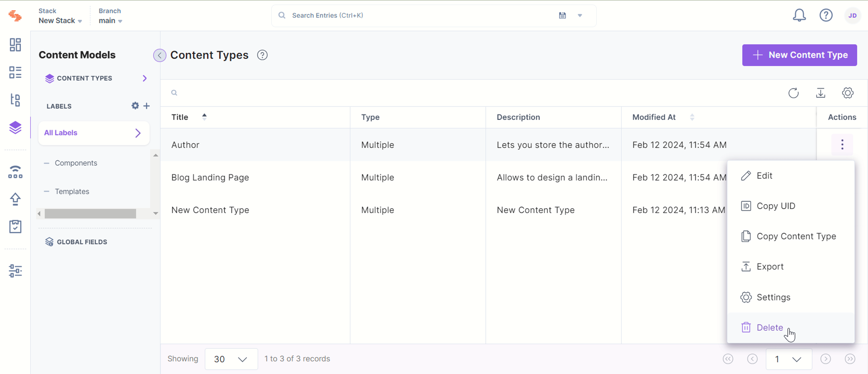
Task: Open the Dashboard icon in the left sidebar
Action: [15, 45]
